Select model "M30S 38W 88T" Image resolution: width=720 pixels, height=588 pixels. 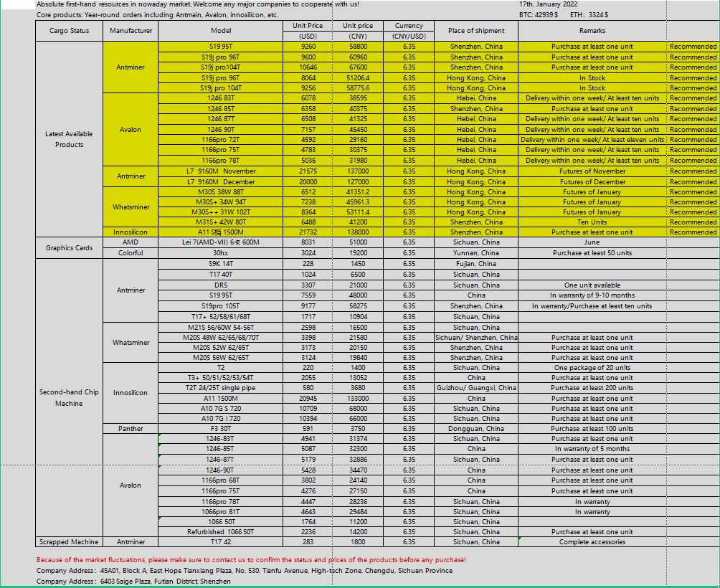(221, 192)
